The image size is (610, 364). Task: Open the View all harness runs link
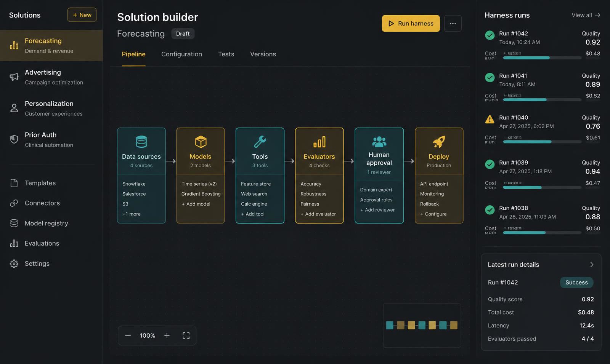tap(586, 15)
